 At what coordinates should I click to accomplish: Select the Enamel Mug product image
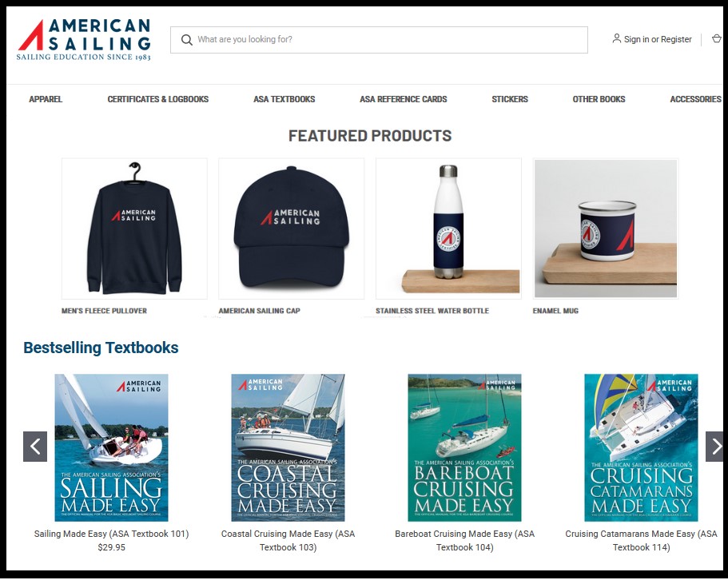[x=606, y=228]
